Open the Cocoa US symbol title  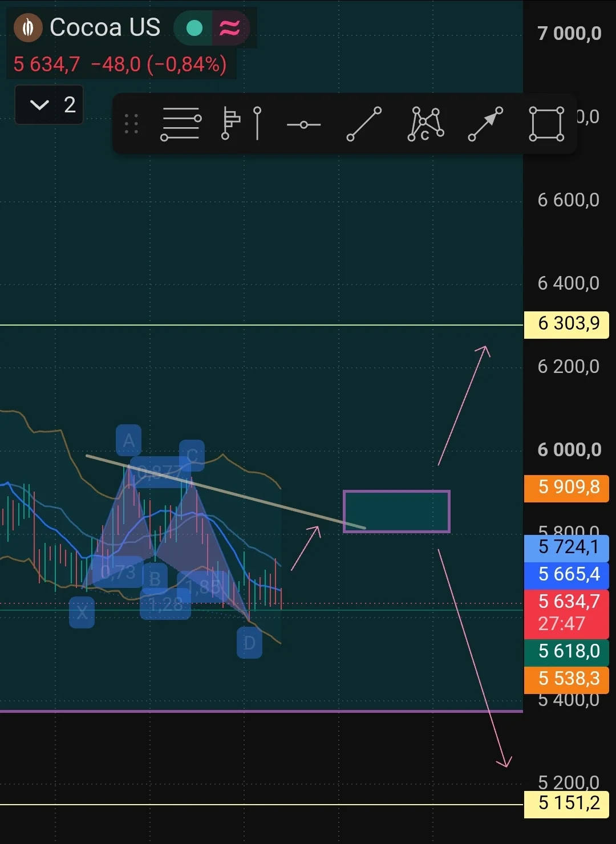click(105, 27)
